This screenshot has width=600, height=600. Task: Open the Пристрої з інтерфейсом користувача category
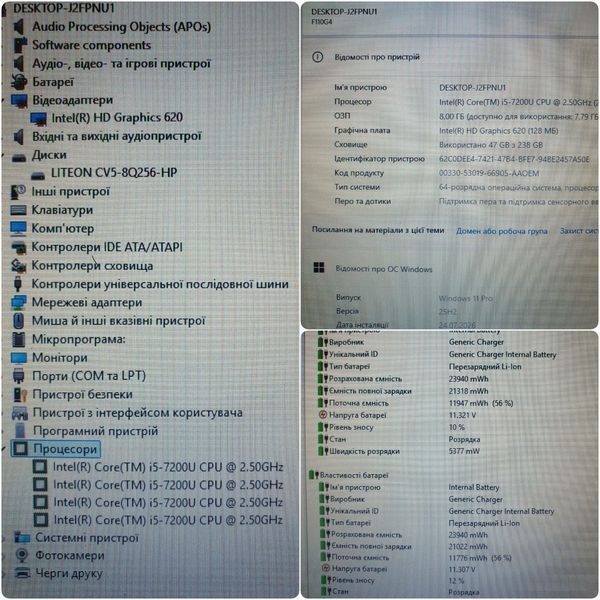(x=137, y=412)
